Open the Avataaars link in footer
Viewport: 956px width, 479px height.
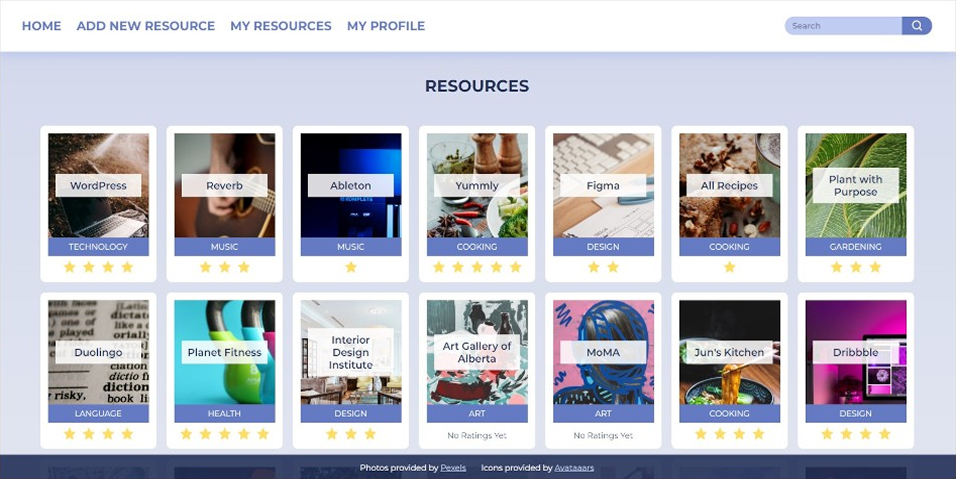[574, 468]
